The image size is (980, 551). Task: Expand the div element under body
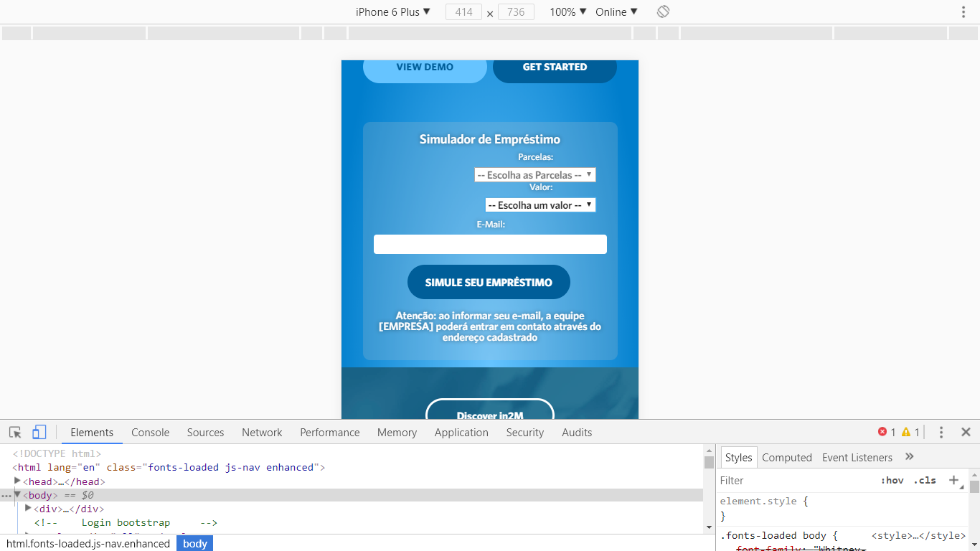pos(28,508)
